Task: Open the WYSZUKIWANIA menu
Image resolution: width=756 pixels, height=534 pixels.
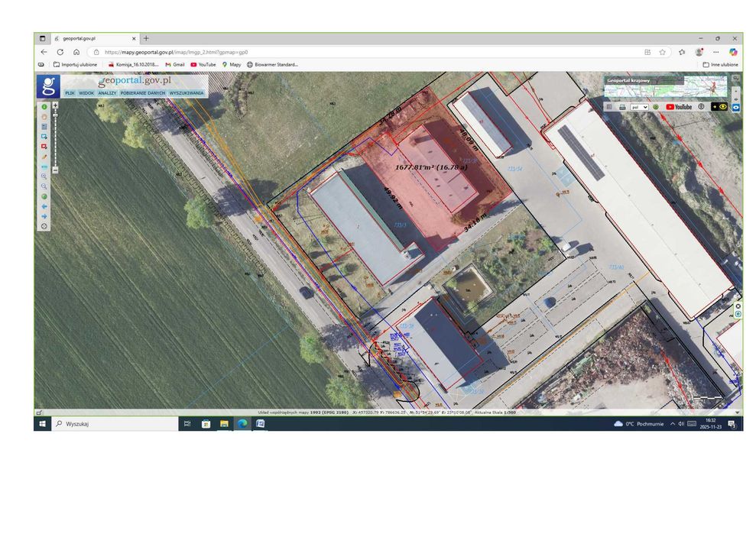Action: (x=187, y=93)
